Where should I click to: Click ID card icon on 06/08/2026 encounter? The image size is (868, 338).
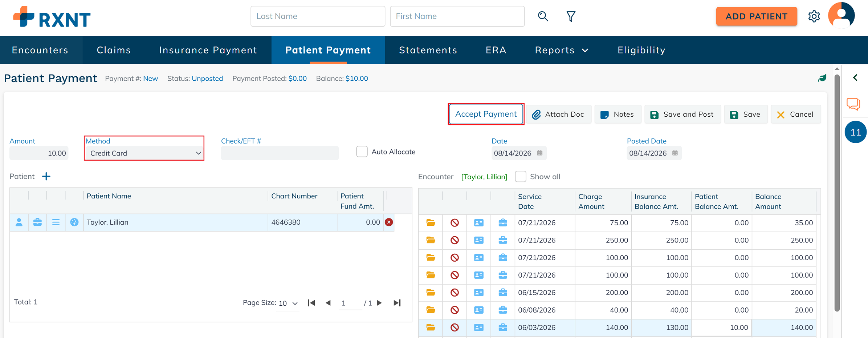tap(479, 310)
